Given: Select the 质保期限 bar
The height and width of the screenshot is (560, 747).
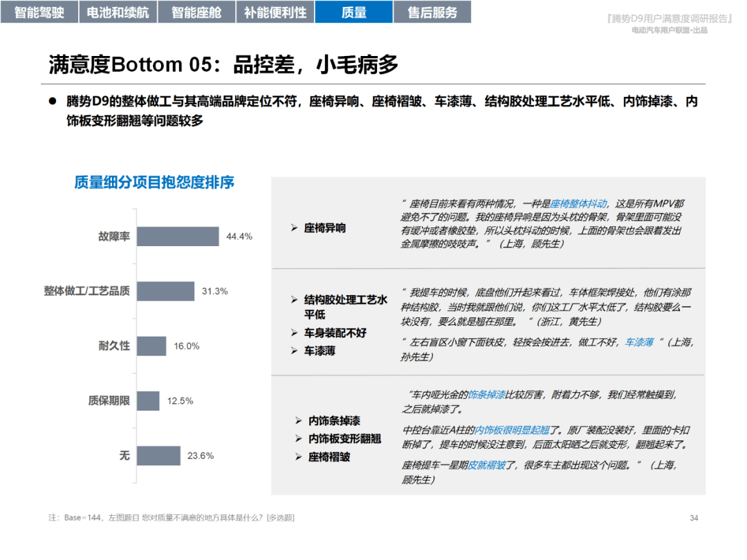Looking at the screenshot, I should (148, 400).
